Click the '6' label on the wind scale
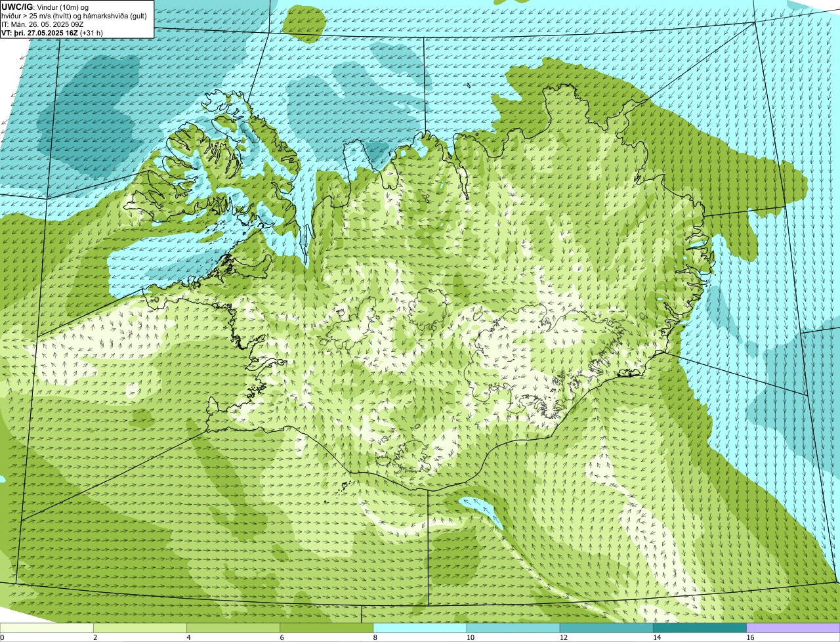The height and width of the screenshot is (642, 840). (x=282, y=637)
